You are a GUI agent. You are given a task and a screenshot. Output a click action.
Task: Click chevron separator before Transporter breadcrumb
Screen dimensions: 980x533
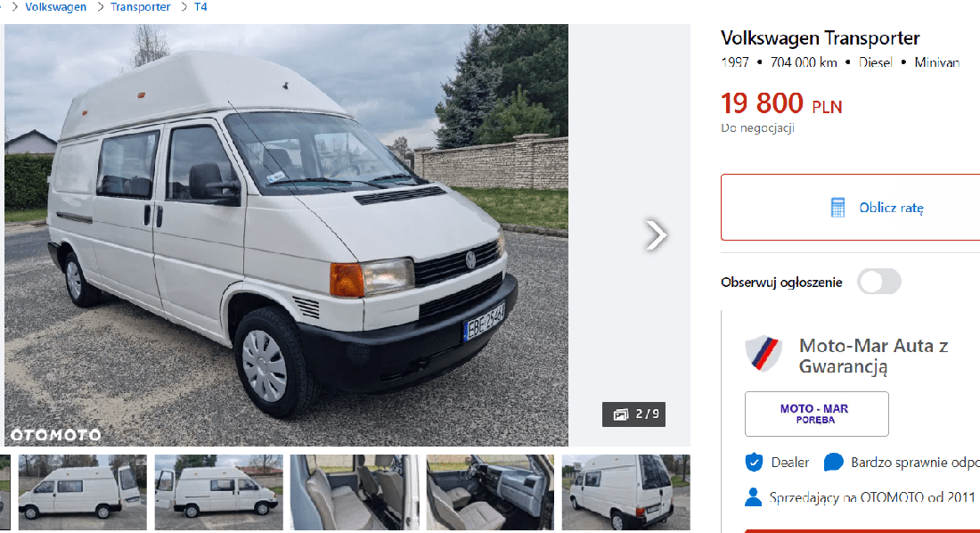click(100, 7)
